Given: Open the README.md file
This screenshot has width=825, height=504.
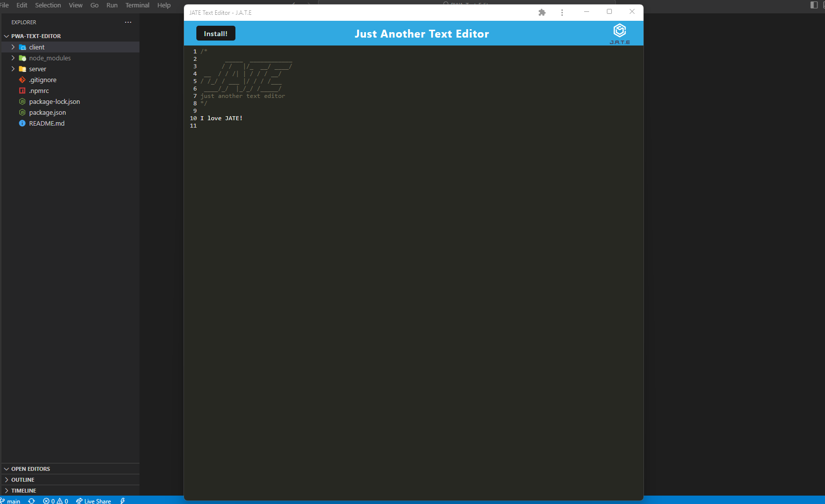Looking at the screenshot, I should click(46, 123).
